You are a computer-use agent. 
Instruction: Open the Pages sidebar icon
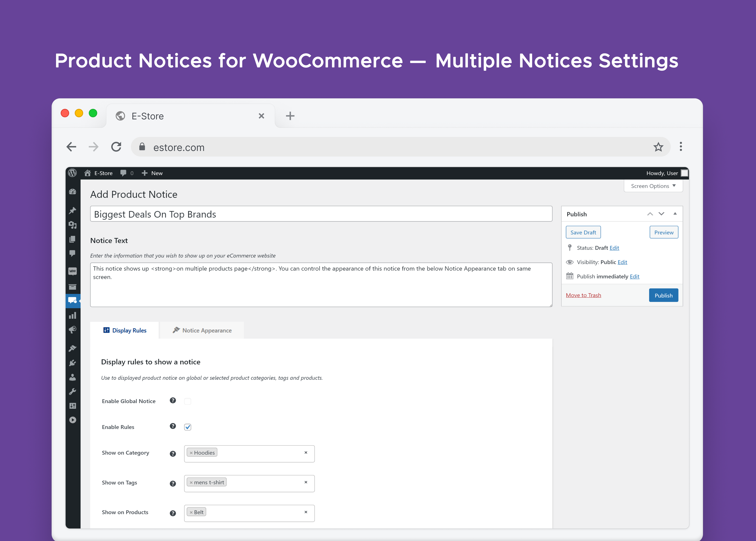coord(73,239)
